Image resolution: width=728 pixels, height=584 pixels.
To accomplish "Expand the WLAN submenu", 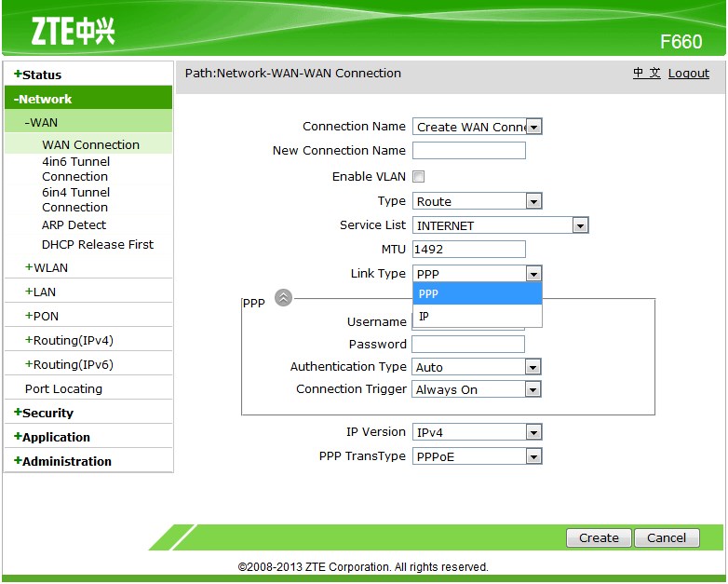I will point(47,267).
